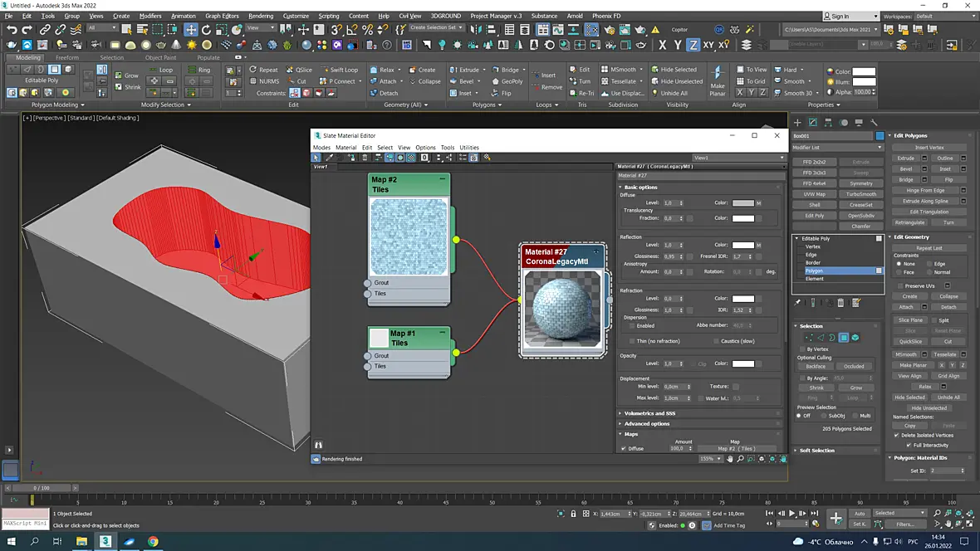Open the Create tab plus icon

click(x=797, y=123)
